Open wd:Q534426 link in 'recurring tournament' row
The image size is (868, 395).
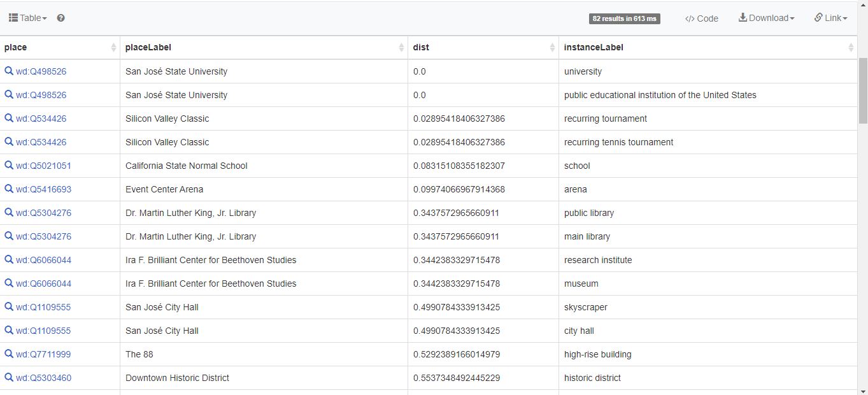[41, 118]
